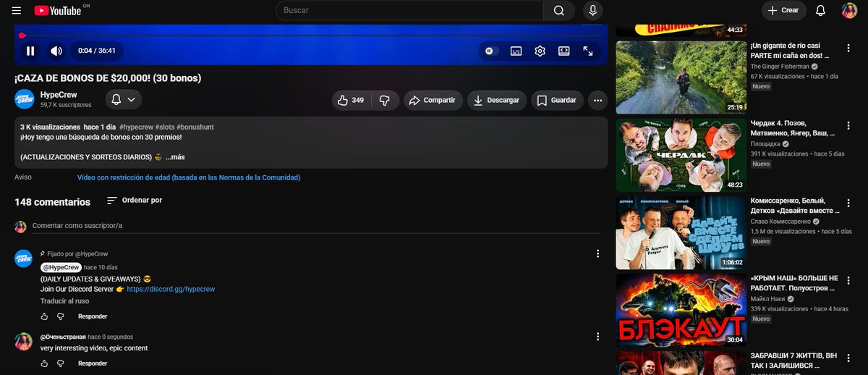Toggle autoplay switch in player
The height and width of the screenshot is (375, 868).
click(x=492, y=51)
